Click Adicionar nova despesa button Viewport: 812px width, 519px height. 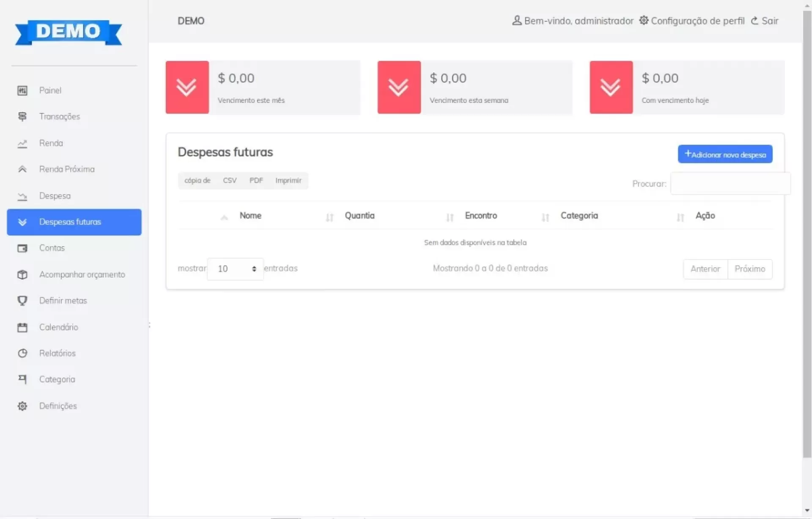click(x=725, y=154)
